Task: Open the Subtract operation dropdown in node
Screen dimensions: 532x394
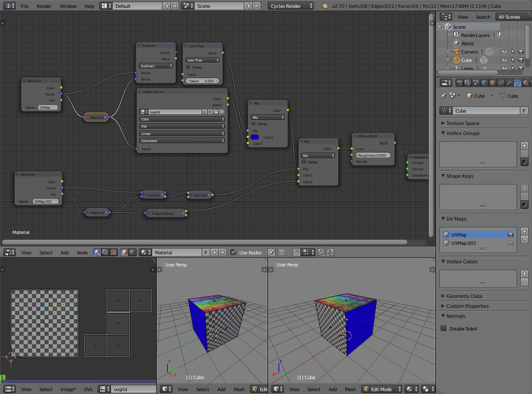Action: pos(156,66)
